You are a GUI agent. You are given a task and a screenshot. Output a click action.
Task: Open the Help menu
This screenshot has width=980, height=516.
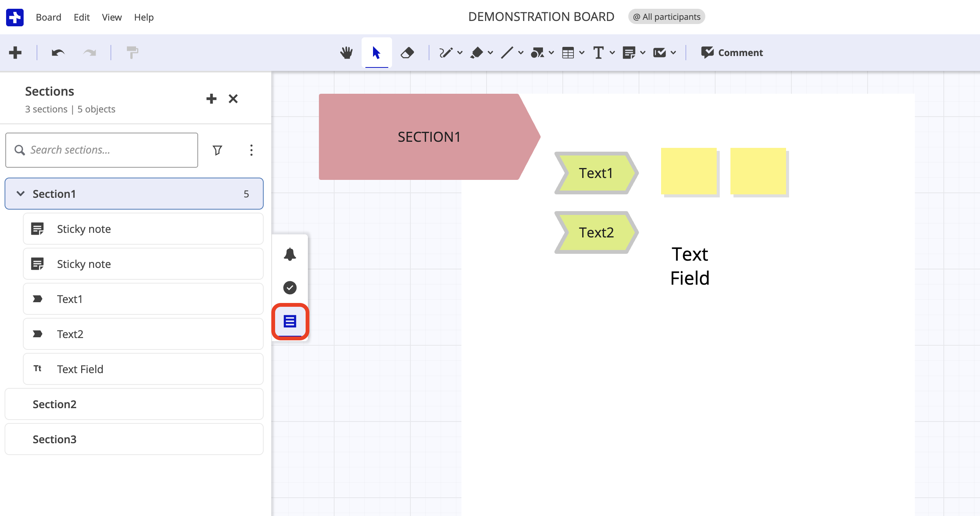click(x=144, y=17)
